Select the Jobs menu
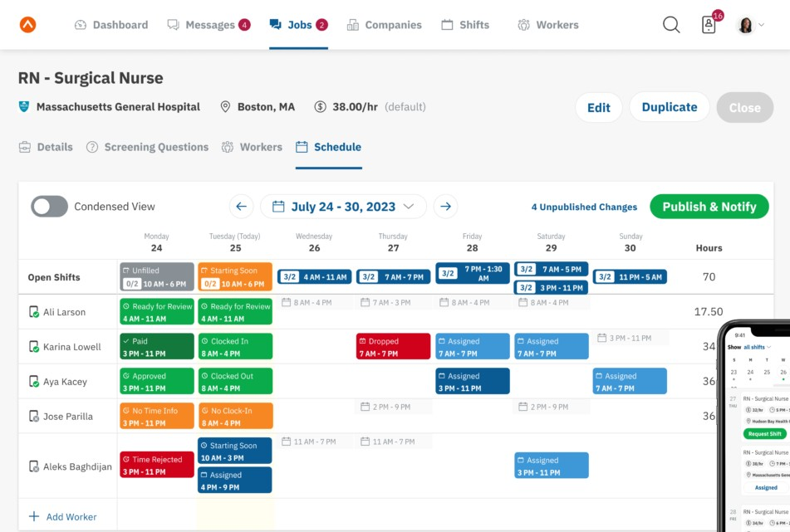This screenshot has height=532, width=790. (299, 25)
